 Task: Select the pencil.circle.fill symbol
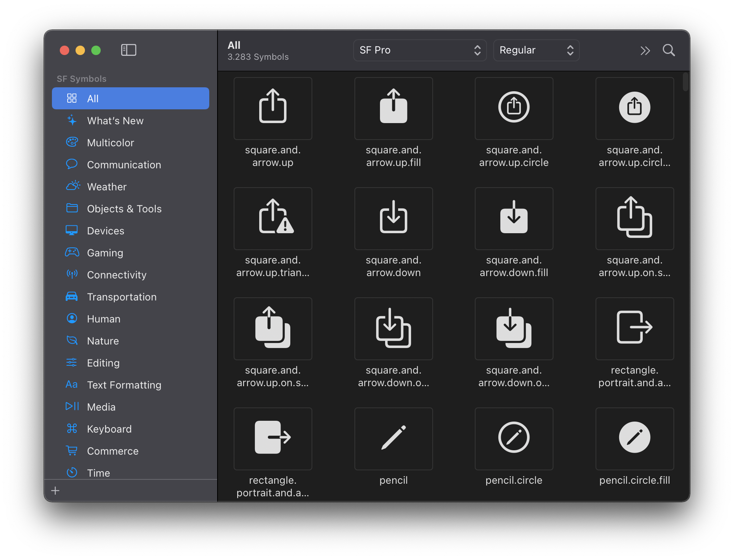pos(634,439)
